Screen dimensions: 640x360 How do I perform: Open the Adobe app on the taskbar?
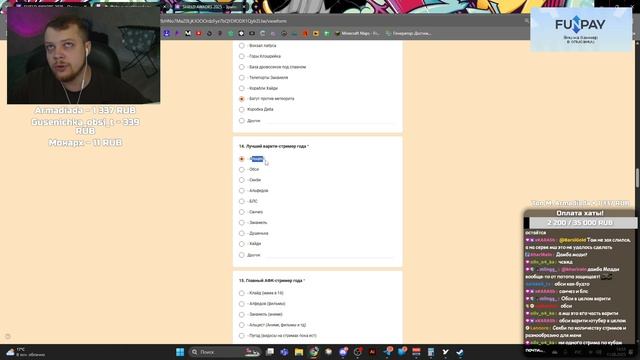(372, 352)
